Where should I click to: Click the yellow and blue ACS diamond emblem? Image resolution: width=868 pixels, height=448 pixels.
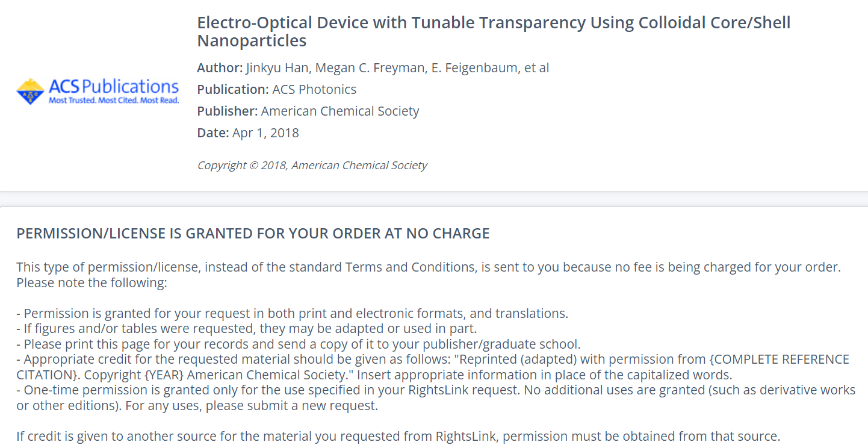tap(30, 92)
